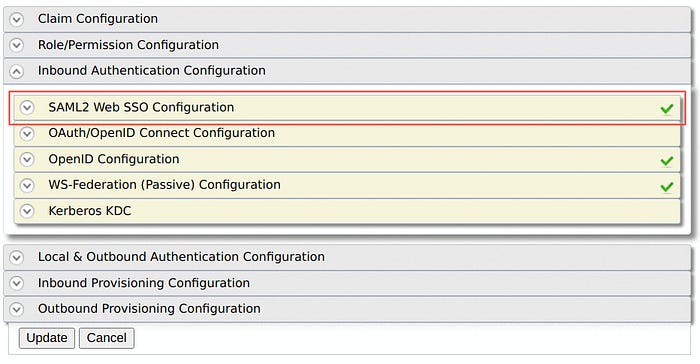This screenshot has height=364, width=700.
Task: Click the OAuth/OpenID Connect chevron icon
Action: [x=27, y=133]
